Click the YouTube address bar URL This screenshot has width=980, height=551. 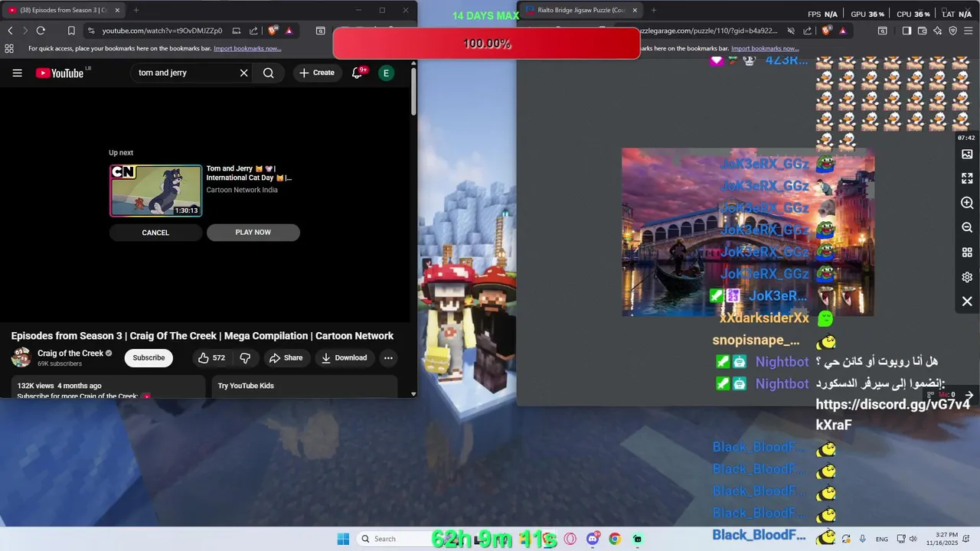pyautogui.click(x=162, y=31)
